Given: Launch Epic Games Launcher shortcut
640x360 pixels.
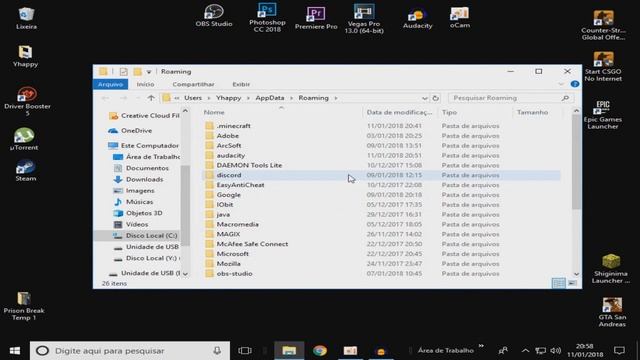Looking at the screenshot, I should click(x=602, y=115).
